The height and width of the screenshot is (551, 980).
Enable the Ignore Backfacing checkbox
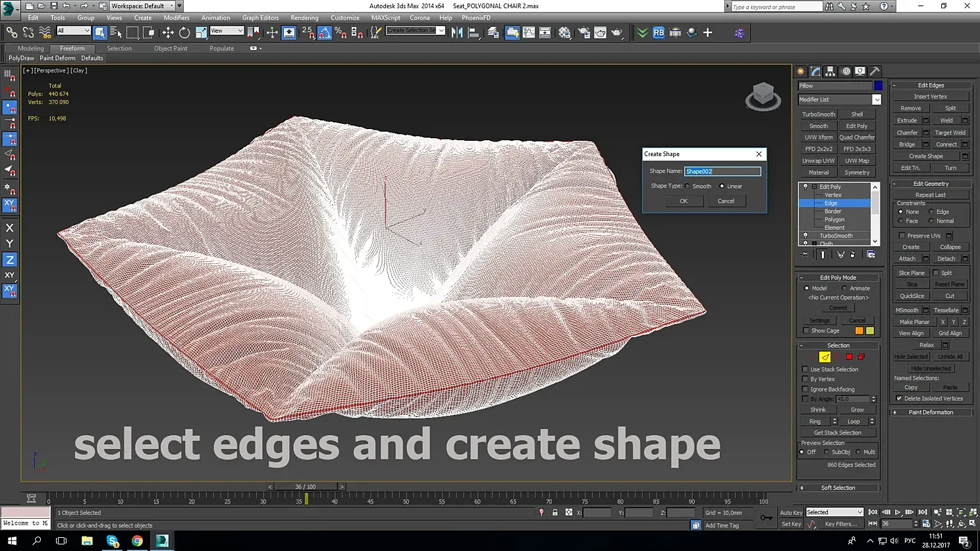point(805,389)
